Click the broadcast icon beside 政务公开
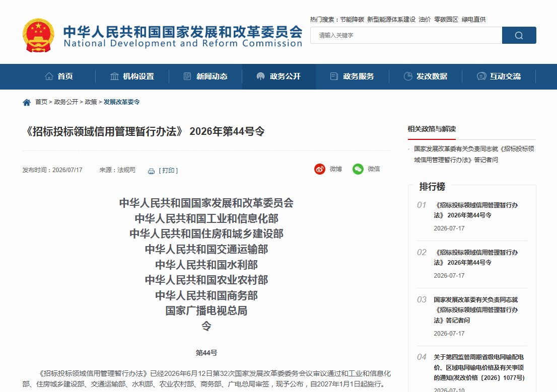The width and height of the screenshot is (557, 392). [x=260, y=76]
